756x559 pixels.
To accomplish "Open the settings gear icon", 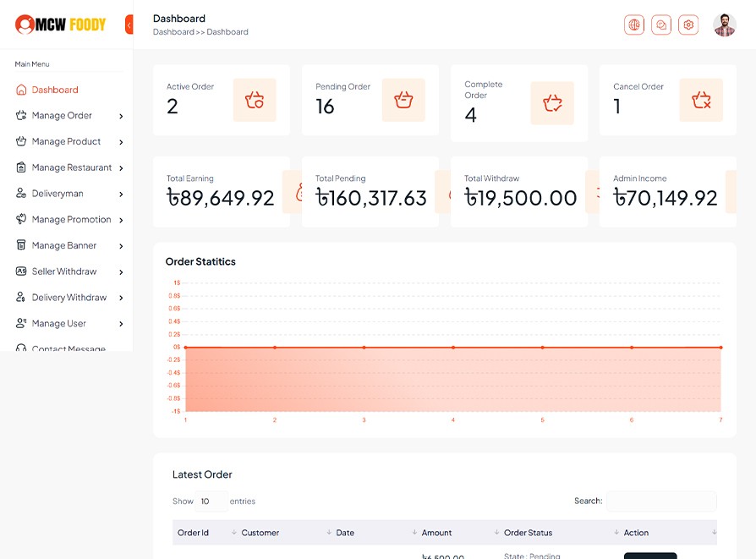I will (688, 25).
